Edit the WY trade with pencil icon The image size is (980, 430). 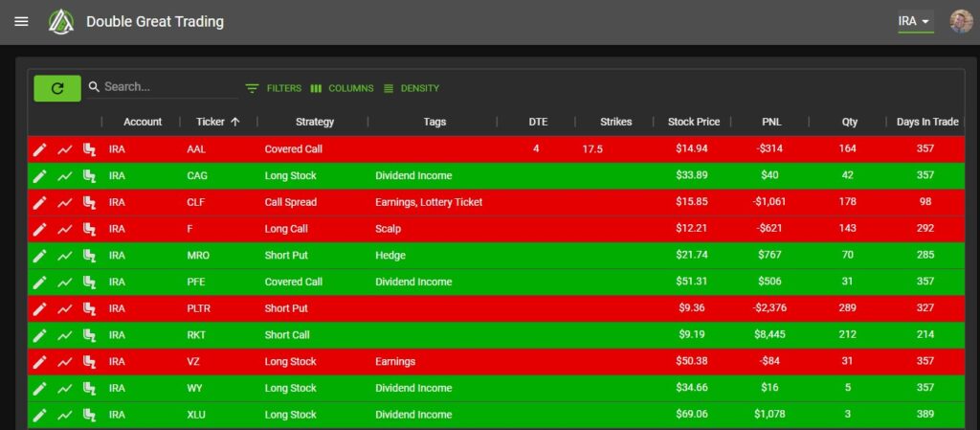click(x=39, y=388)
